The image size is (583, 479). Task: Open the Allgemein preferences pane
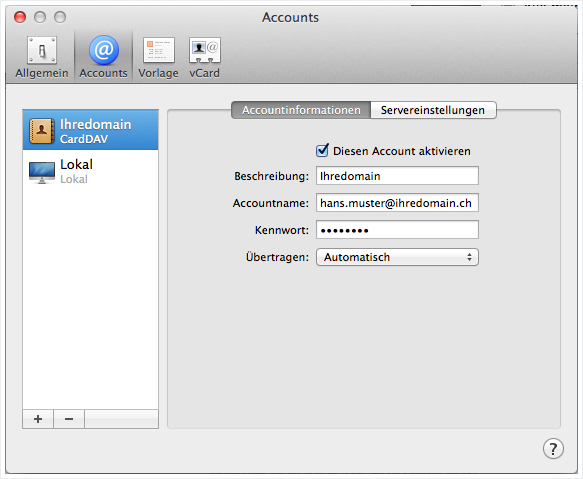click(x=42, y=57)
